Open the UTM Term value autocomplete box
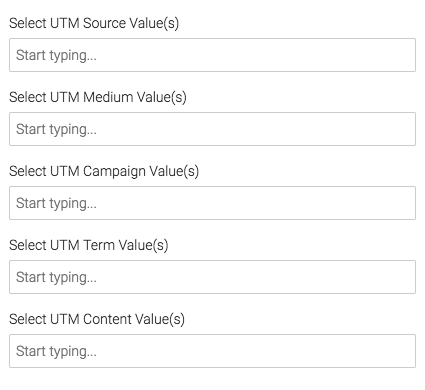The image size is (425, 390). (212, 277)
